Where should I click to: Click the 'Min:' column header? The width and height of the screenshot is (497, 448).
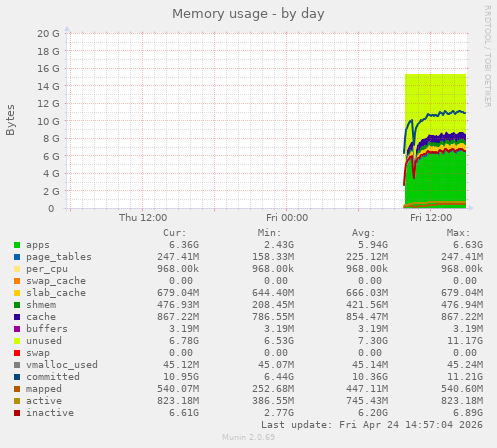point(269,233)
